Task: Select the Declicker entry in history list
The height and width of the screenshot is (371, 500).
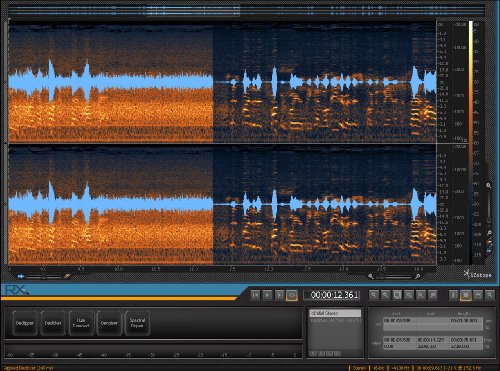Action: pos(335,320)
